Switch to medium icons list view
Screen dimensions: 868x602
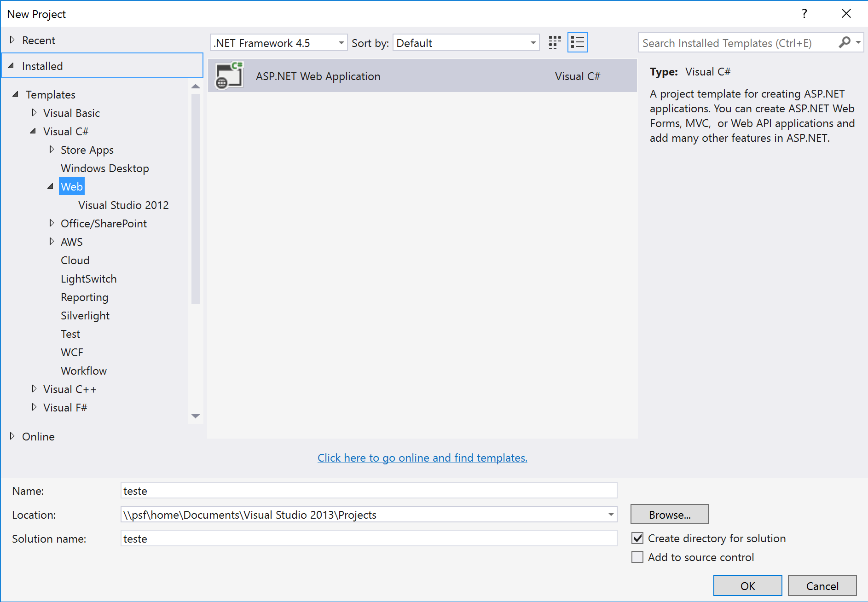(x=578, y=43)
